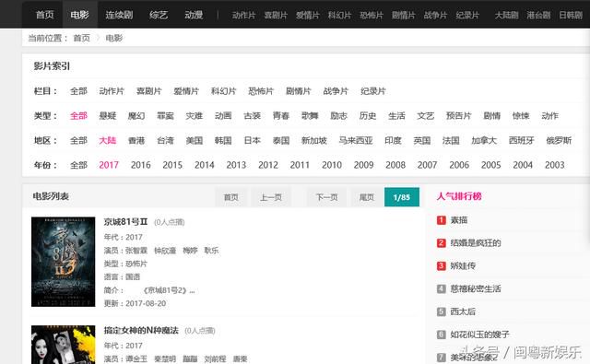The height and width of the screenshot is (364, 590).
Task: Open 动作片 in the top nav bar
Action: point(243,15)
